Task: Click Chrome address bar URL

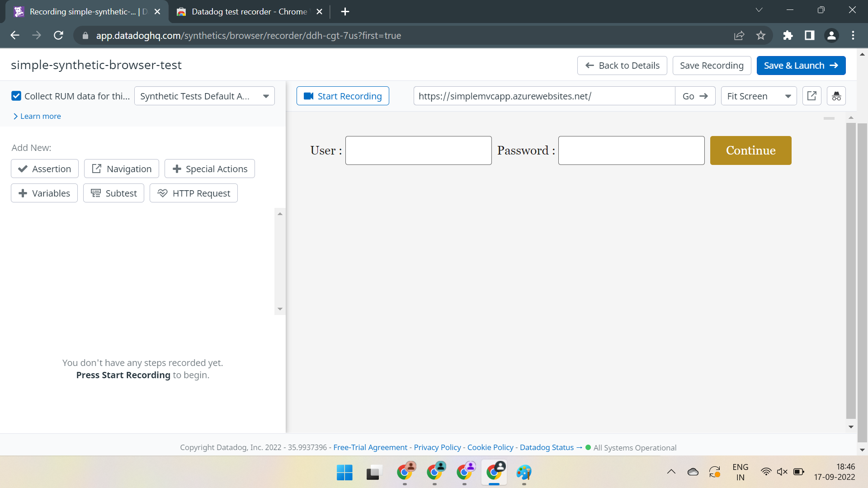Action: [248, 35]
